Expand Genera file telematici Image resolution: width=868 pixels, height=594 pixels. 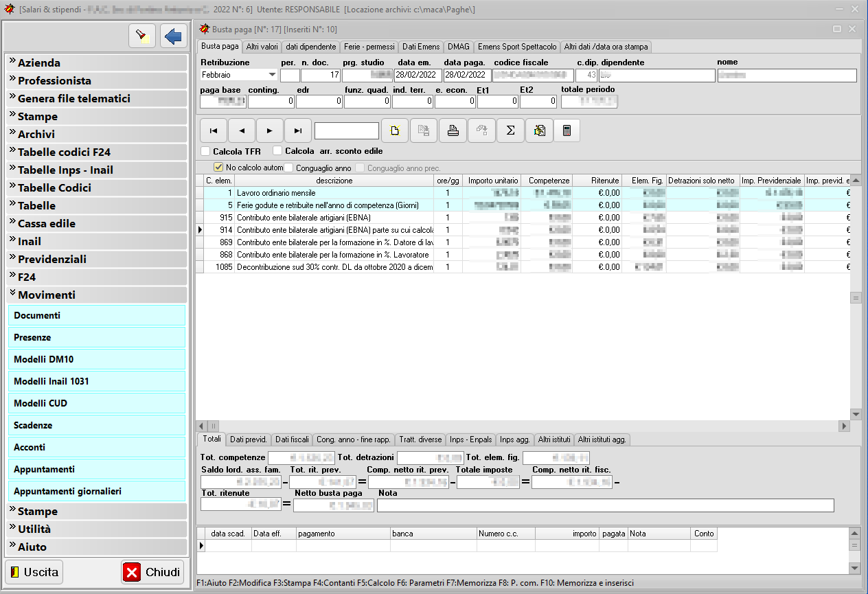(97, 98)
